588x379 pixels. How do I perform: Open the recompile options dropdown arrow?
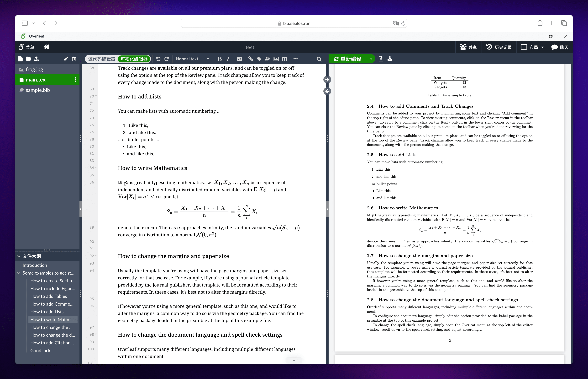pyautogui.click(x=371, y=59)
